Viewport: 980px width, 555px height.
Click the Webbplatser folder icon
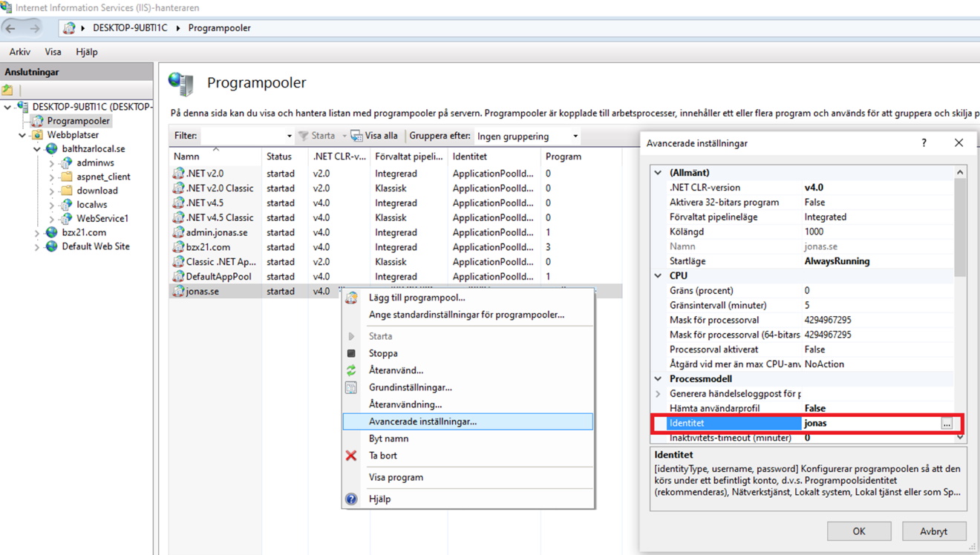(x=36, y=135)
